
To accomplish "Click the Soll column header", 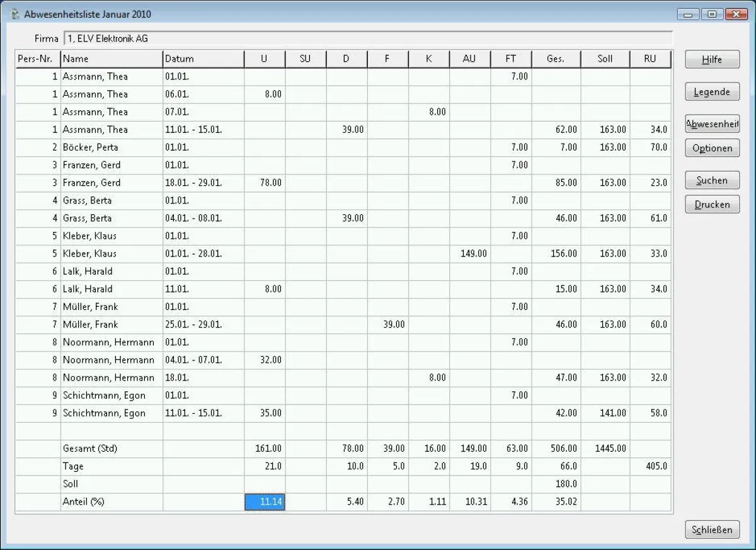I will 605,59.
